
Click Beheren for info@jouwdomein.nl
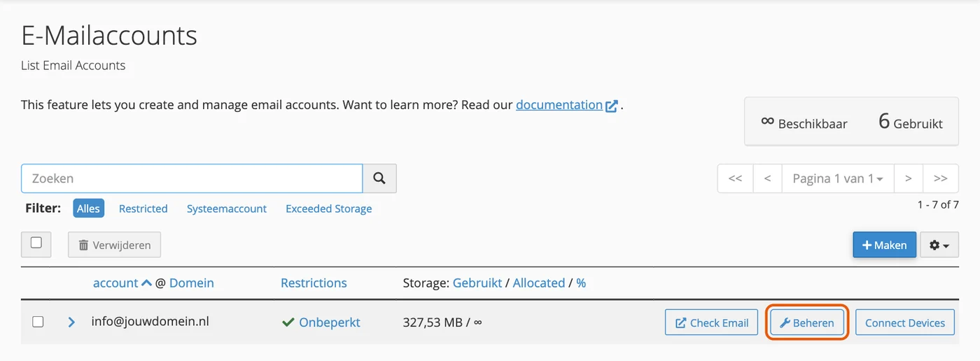[807, 323]
